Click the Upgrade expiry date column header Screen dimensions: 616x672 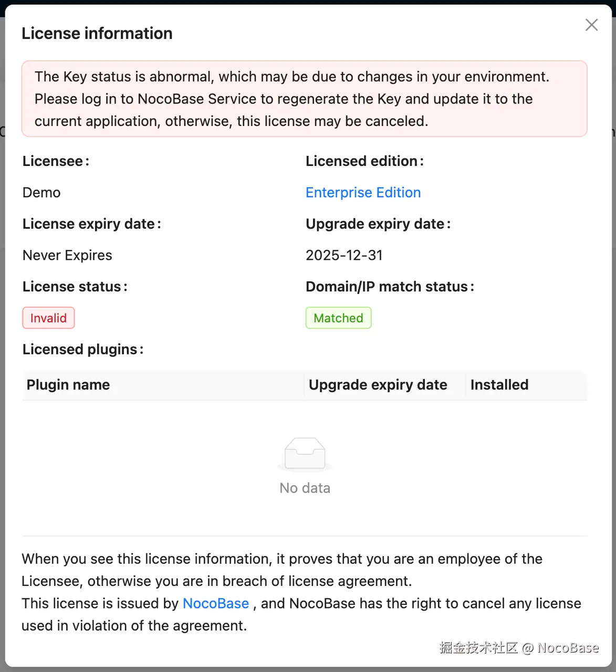378,385
